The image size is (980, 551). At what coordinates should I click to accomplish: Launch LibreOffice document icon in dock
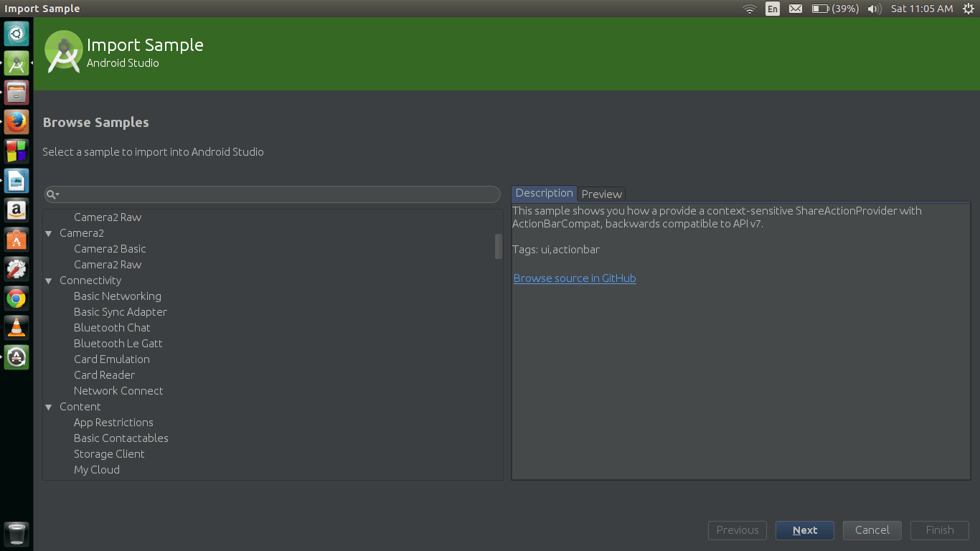click(17, 181)
